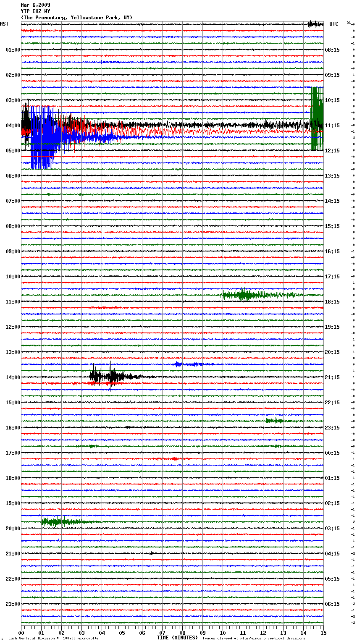The image size is (357, 644).
Task: Click the 10:15 UTC time label
Action: click(x=332, y=100)
